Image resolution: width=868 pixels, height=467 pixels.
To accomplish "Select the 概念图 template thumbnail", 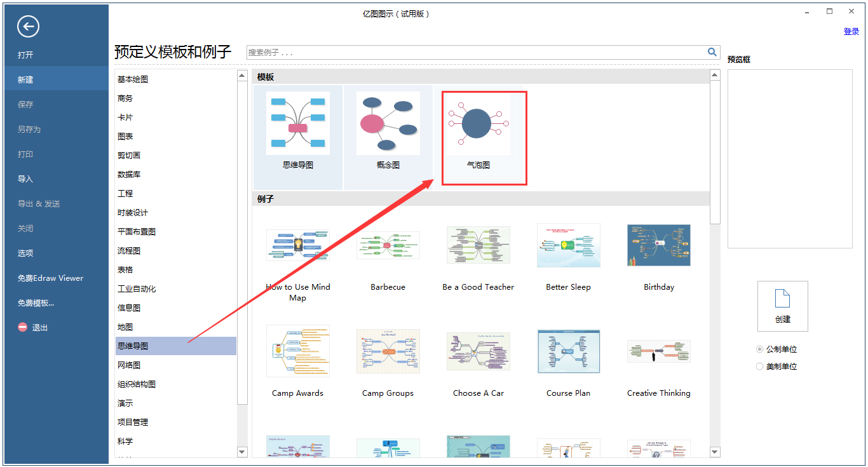I will click(388, 123).
